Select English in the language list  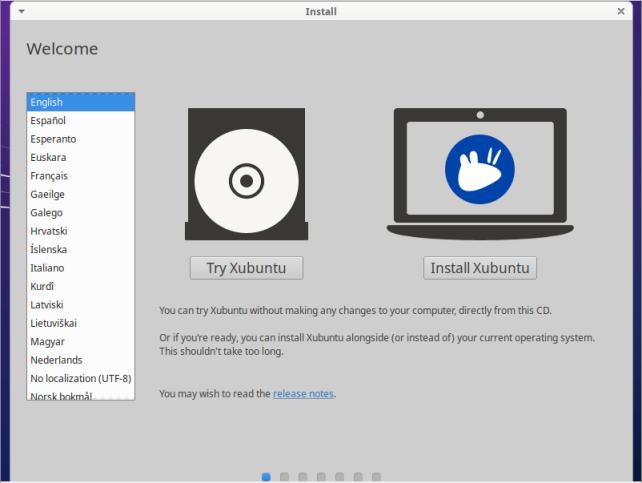pos(81,102)
